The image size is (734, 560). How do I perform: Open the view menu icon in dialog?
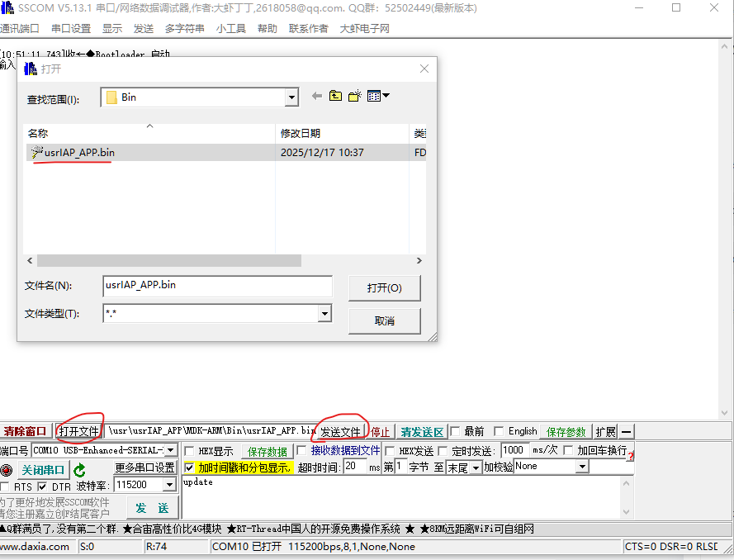378,96
